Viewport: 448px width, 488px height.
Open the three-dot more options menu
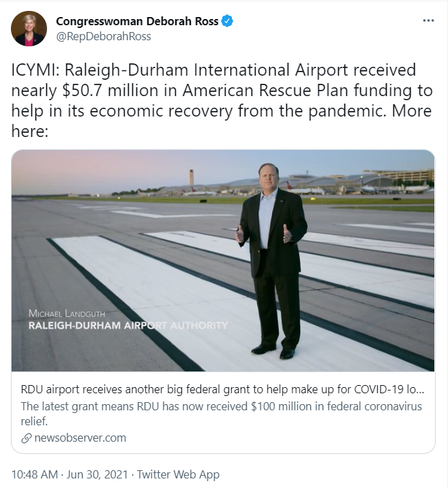click(x=428, y=20)
